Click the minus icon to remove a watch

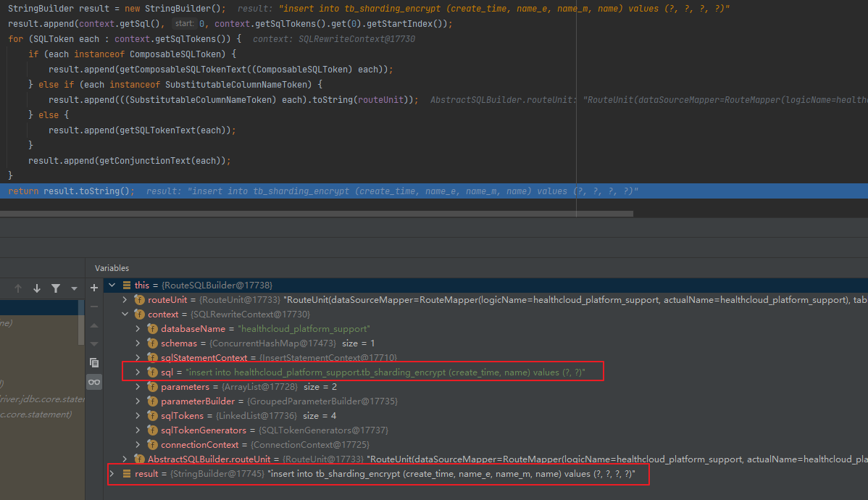(94, 306)
